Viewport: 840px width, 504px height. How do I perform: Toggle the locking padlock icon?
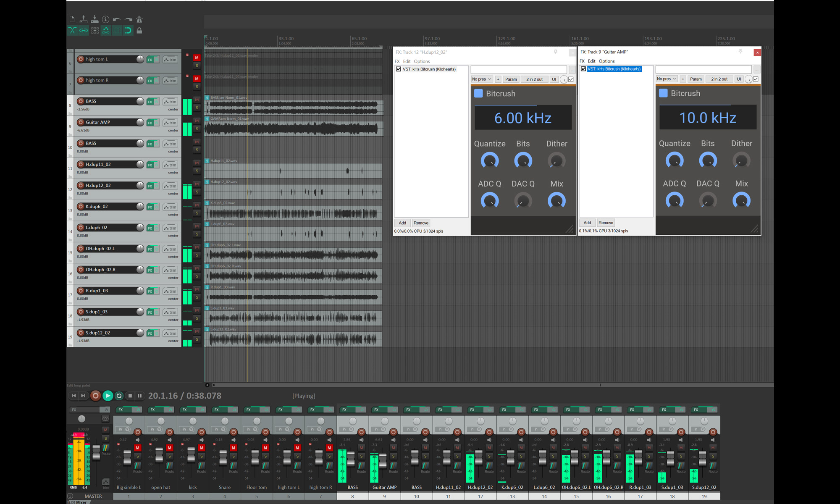(x=139, y=30)
